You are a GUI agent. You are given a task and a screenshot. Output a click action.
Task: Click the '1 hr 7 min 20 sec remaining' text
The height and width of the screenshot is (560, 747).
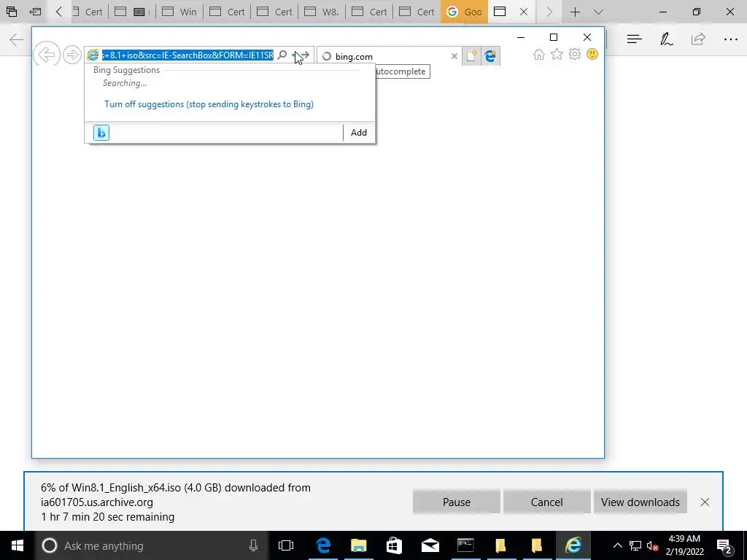[108, 517]
